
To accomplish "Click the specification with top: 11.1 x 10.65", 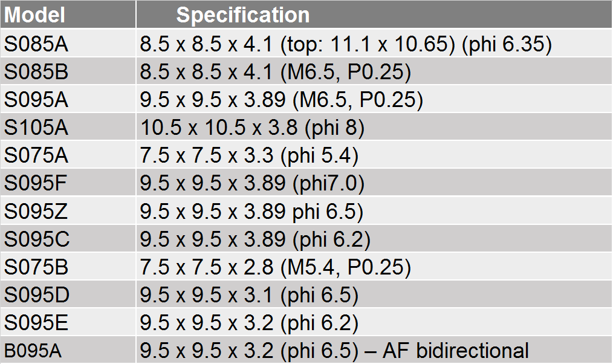I will (374, 43).
